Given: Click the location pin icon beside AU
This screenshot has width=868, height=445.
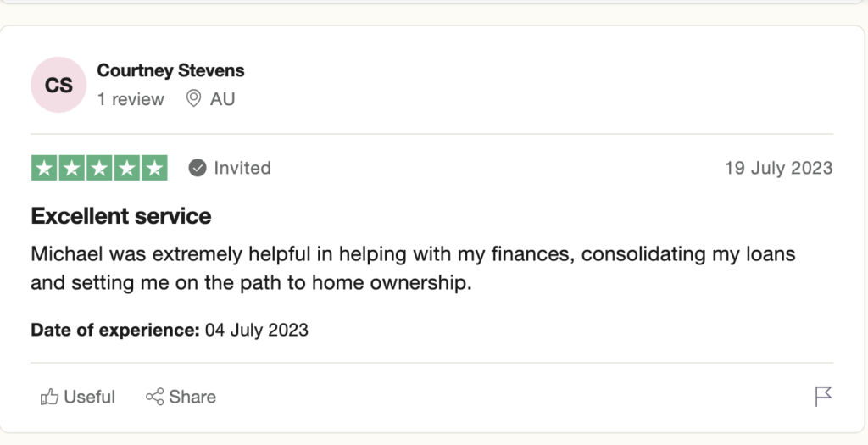Looking at the screenshot, I should (x=194, y=99).
